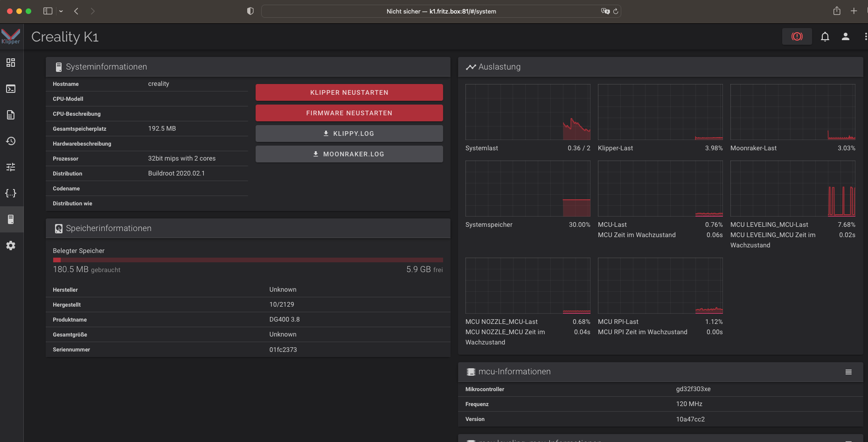Image resolution: width=868 pixels, height=442 pixels.
Task: Click the Belegter Speicher usage bar
Action: pos(248,260)
